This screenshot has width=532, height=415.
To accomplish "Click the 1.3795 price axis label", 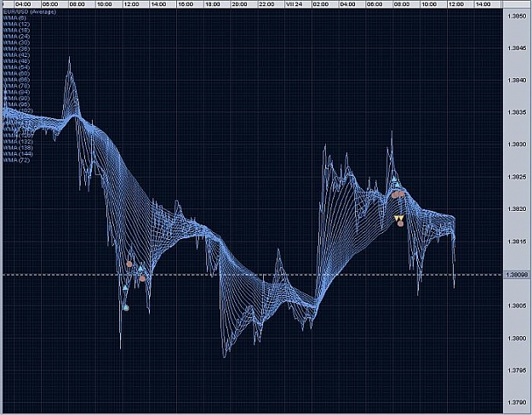I will 517,371.
